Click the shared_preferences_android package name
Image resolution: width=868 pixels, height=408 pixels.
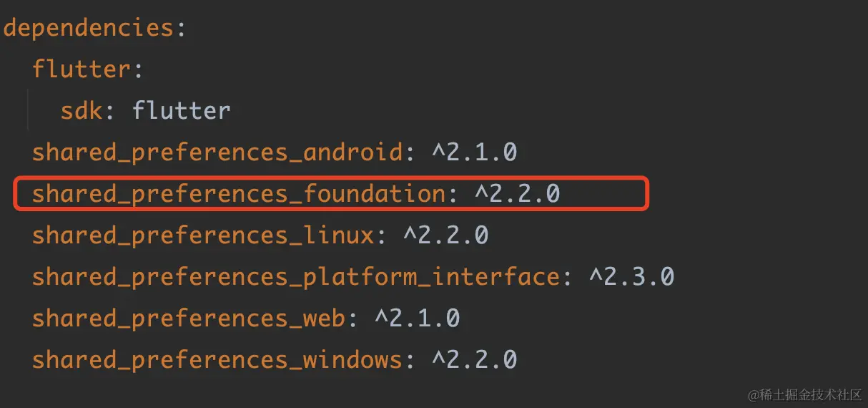click(x=217, y=153)
